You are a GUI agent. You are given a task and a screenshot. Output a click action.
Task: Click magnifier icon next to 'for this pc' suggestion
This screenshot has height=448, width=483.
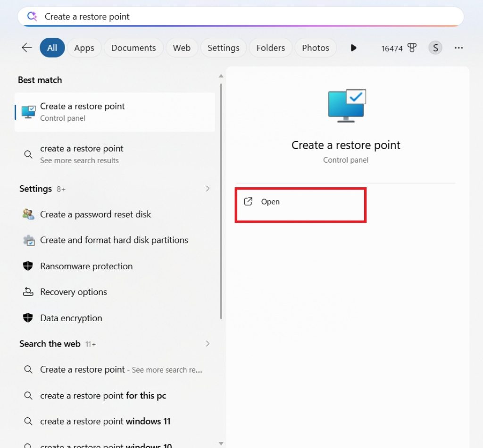pos(28,395)
